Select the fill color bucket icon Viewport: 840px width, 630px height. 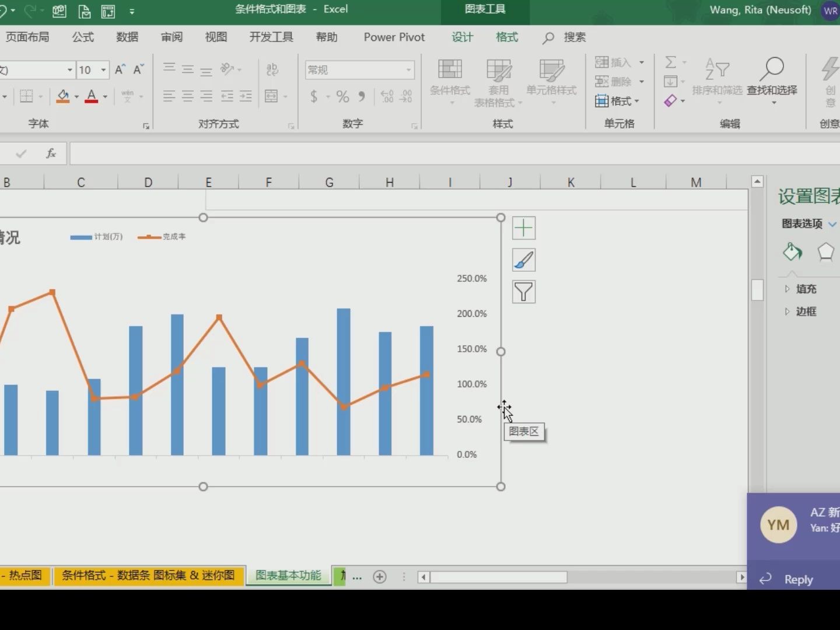coord(62,96)
